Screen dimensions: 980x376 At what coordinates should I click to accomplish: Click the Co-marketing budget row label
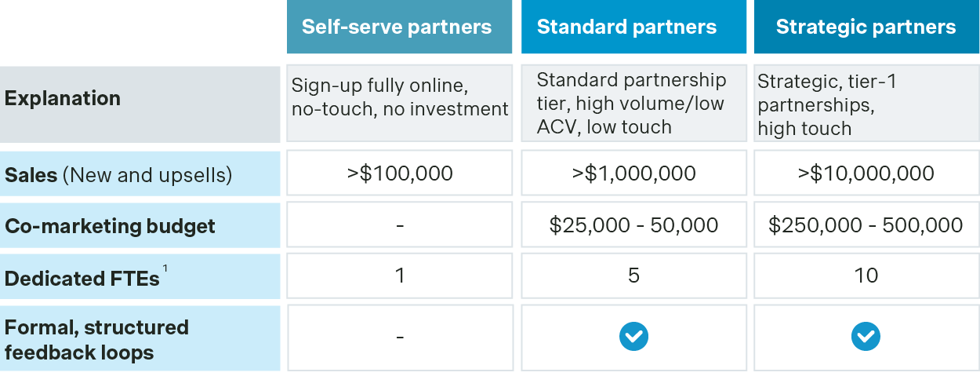click(x=110, y=226)
